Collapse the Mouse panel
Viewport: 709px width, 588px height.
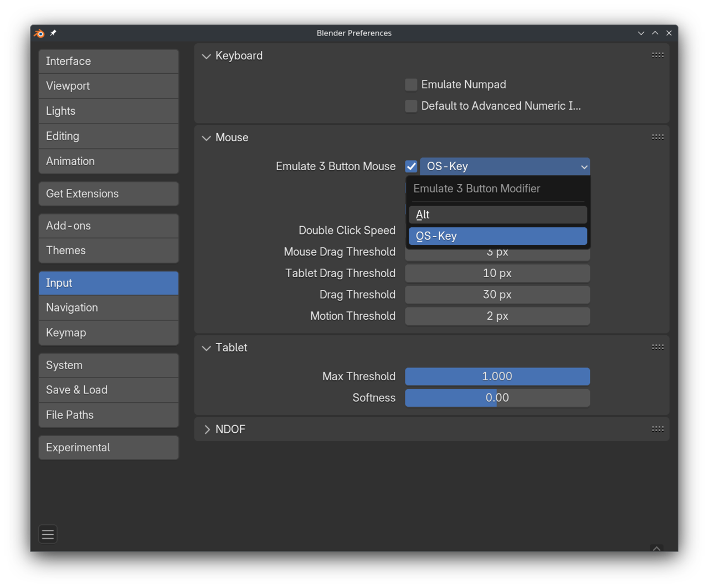[207, 137]
